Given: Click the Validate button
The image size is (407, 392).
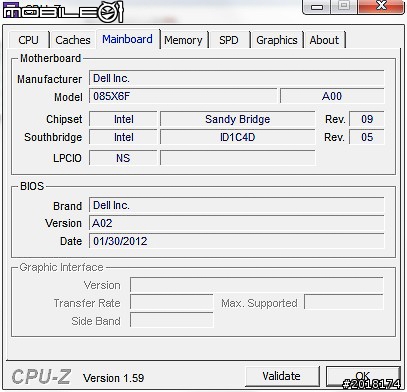Looking at the screenshot, I should tap(281, 376).
